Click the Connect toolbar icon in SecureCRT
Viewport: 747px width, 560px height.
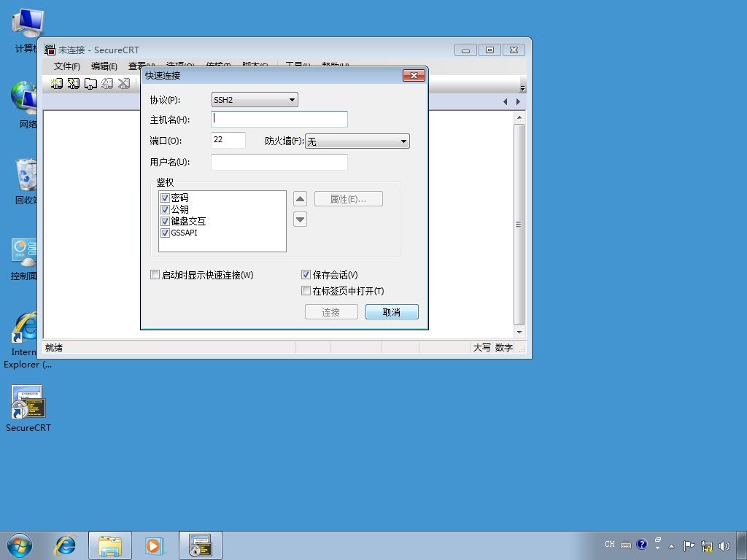[x=57, y=83]
